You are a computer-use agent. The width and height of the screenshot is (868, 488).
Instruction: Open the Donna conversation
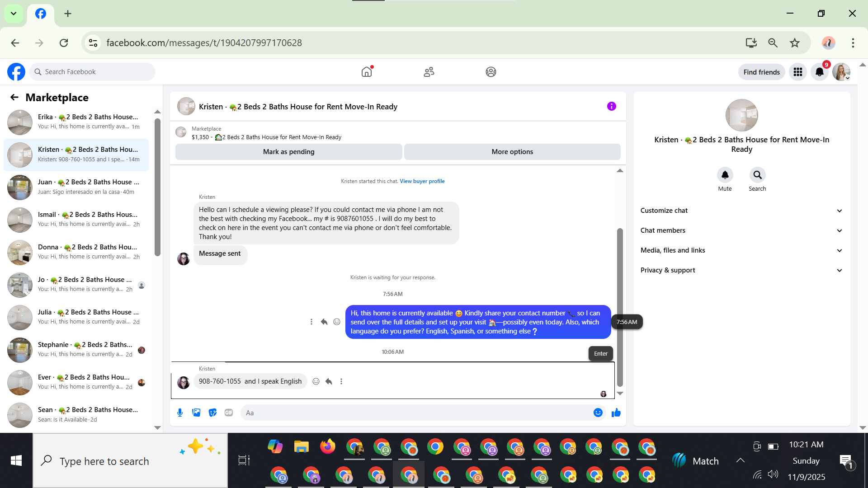pos(76,252)
